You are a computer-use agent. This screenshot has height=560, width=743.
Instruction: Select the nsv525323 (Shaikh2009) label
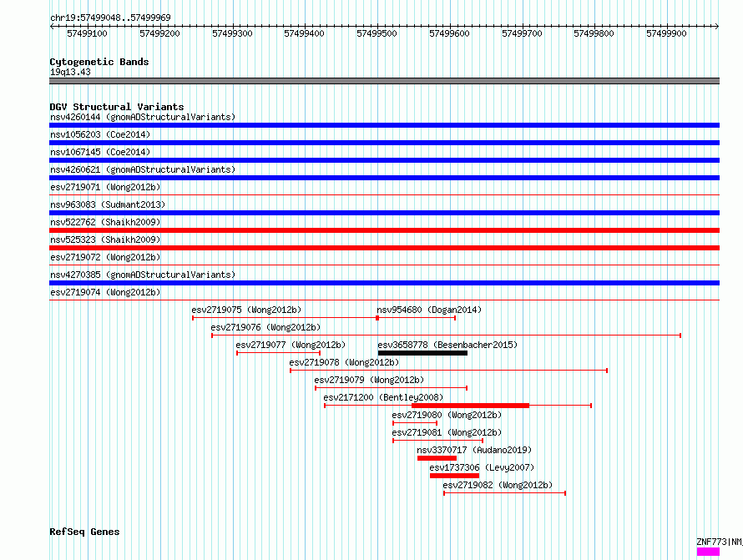pos(105,240)
